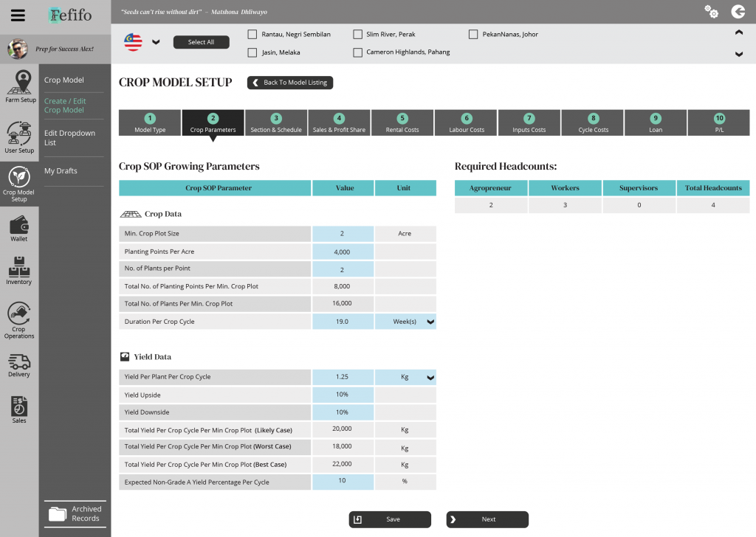This screenshot has width=756, height=537.
Task: Expand the country flag dropdown
Action: point(156,42)
